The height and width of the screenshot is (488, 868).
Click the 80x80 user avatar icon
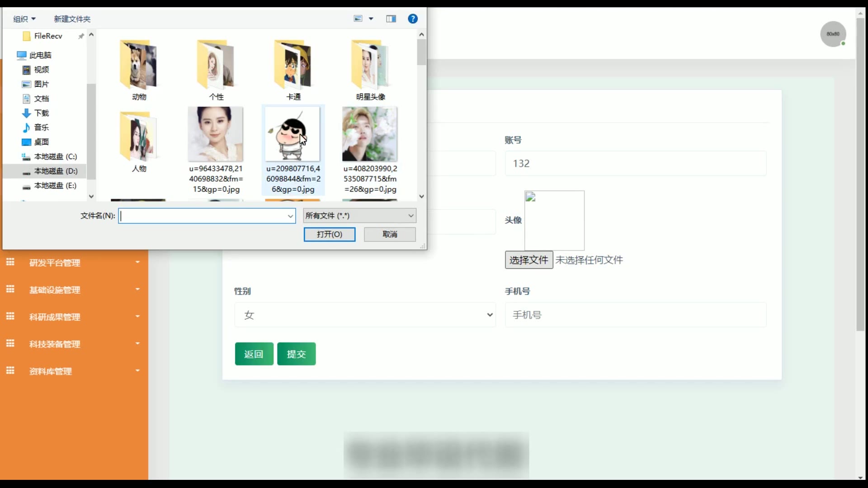(833, 34)
